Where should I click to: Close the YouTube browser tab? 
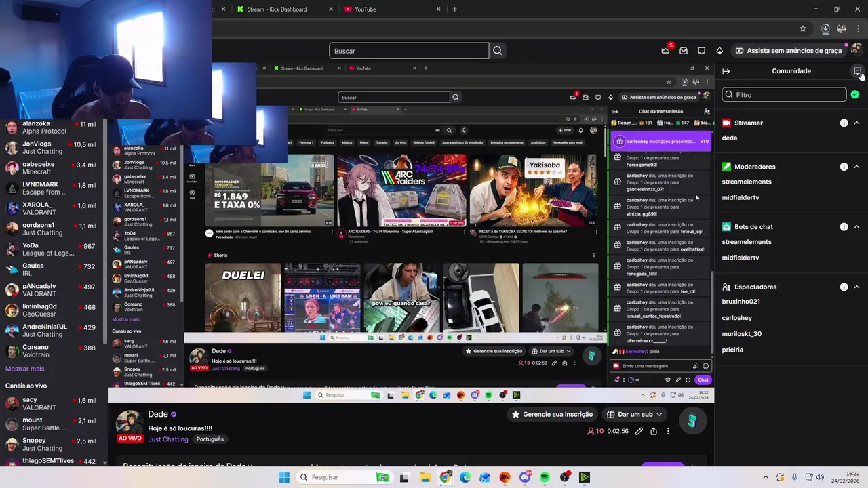[x=439, y=9]
